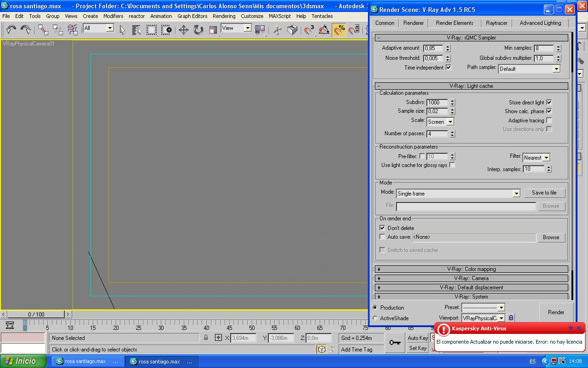Open the mini curve editor icon by timeline
Image resolution: width=588 pixels, height=368 pixels.
(x=10, y=325)
